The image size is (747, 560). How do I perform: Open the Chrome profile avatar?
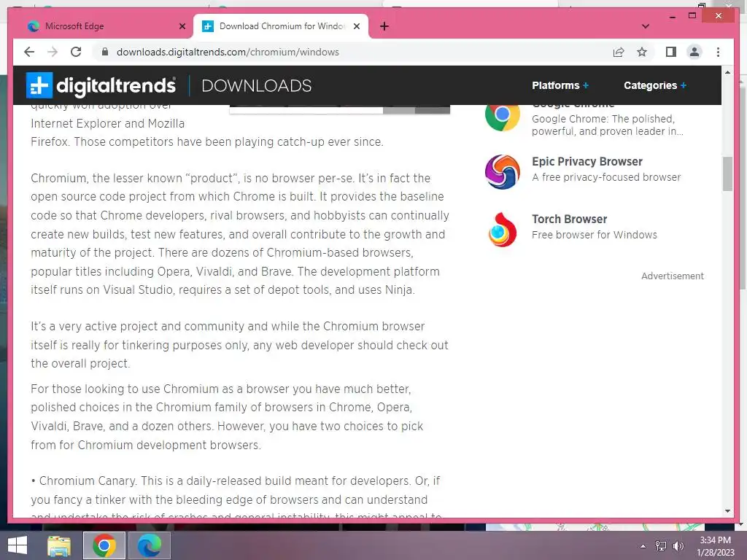click(x=694, y=52)
